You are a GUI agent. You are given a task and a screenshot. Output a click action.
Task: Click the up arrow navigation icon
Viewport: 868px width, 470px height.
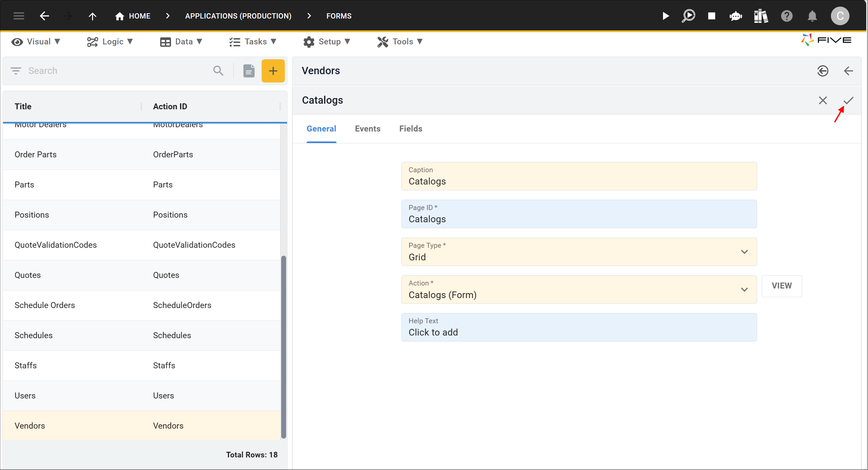[x=92, y=16]
